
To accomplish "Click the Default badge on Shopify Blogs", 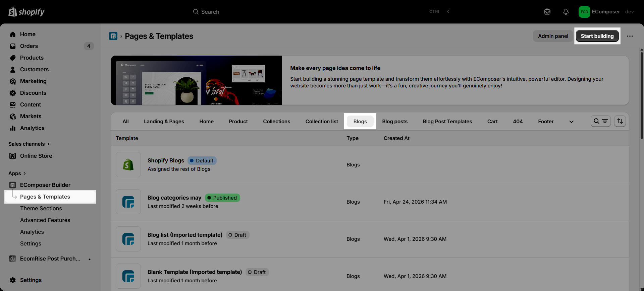I will 202,161.
